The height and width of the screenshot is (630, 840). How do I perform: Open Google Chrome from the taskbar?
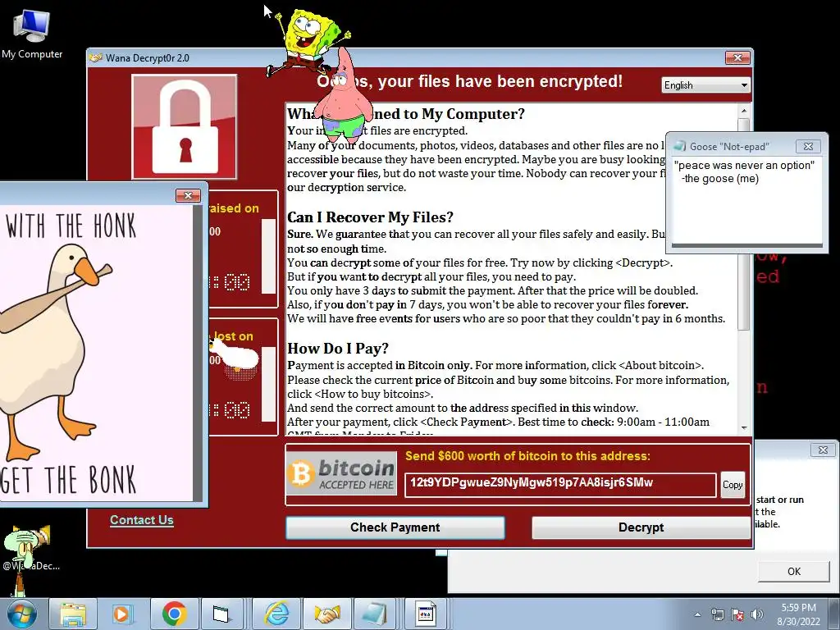[x=174, y=614]
